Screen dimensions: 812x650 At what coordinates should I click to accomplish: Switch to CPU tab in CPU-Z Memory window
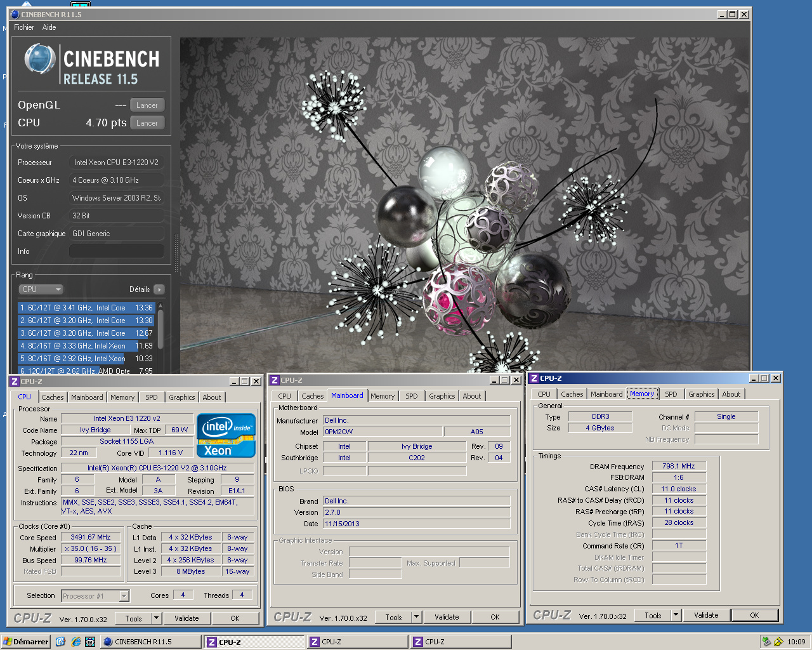pos(544,394)
